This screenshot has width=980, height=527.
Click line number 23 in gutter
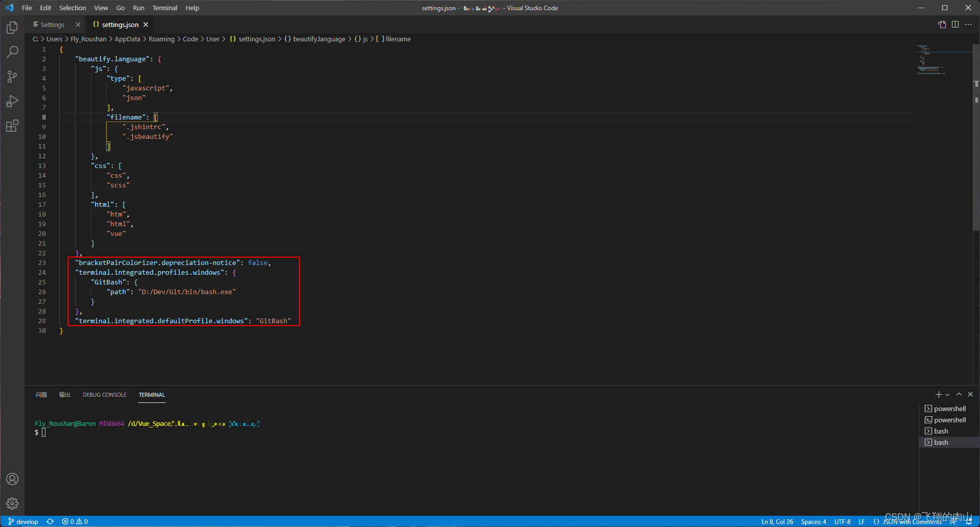(x=42, y=263)
